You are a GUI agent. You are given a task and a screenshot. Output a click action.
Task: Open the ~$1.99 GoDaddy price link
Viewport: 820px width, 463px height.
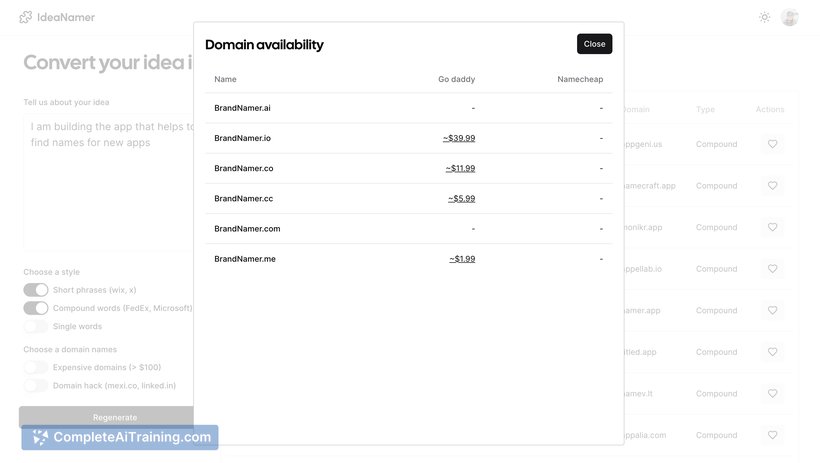462,259
